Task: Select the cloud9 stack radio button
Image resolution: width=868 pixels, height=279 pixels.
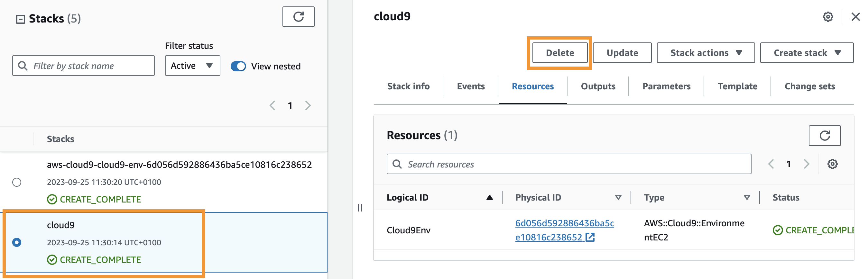Action: [17, 242]
